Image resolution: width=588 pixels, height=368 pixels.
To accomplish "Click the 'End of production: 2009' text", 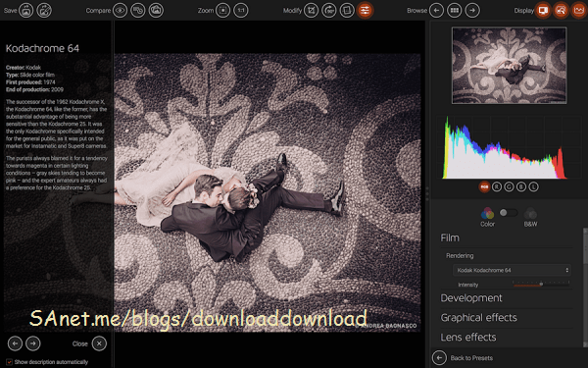I will (34, 89).
